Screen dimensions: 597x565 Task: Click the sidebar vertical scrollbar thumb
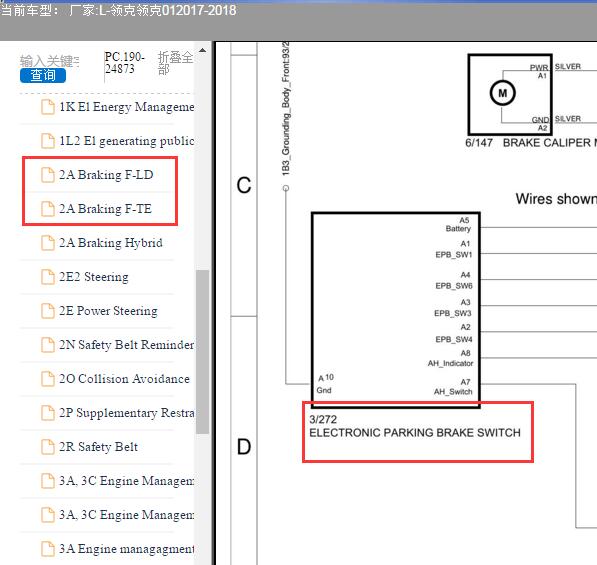point(203,352)
